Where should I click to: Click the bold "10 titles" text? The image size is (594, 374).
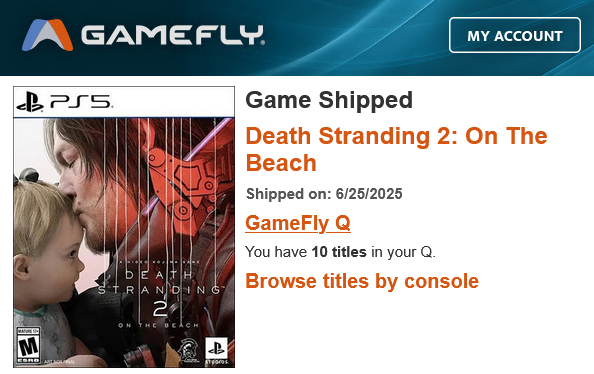339,252
